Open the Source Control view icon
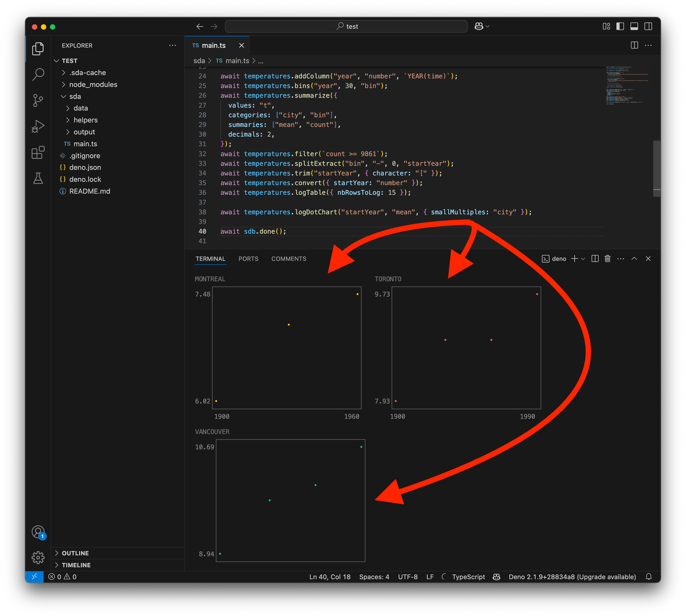The height and width of the screenshot is (616, 686). click(38, 100)
